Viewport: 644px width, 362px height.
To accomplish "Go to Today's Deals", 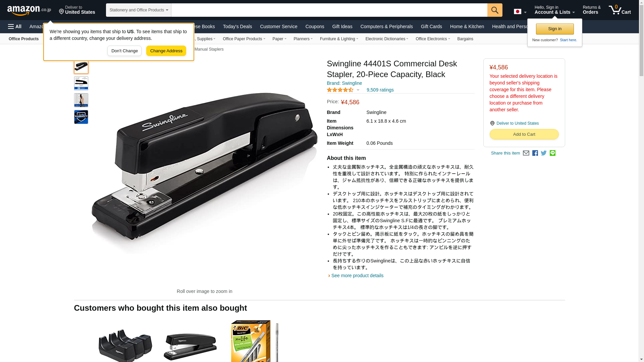I will point(237,26).
